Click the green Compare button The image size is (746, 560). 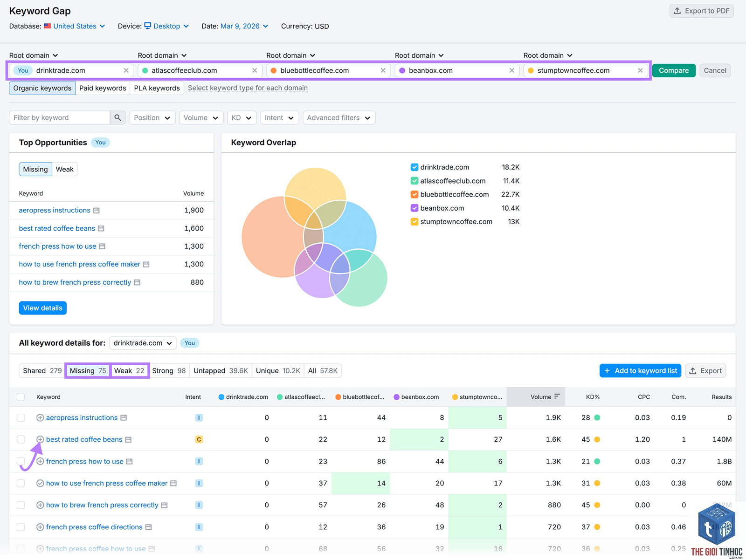pyautogui.click(x=674, y=70)
